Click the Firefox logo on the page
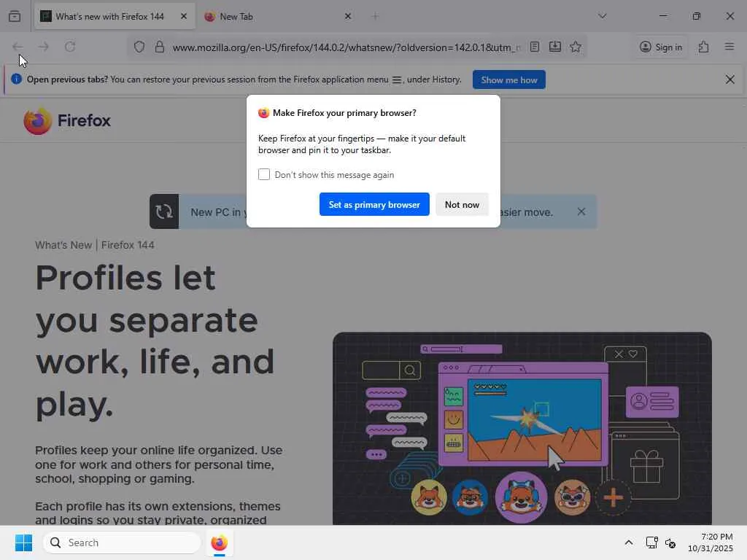This screenshot has width=747, height=560. coord(67,121)
